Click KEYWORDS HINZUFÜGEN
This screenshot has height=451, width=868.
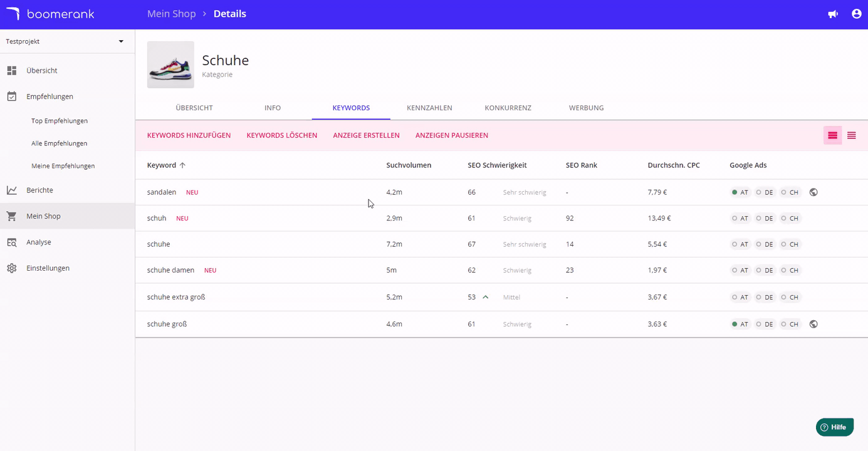click(189, 135)
